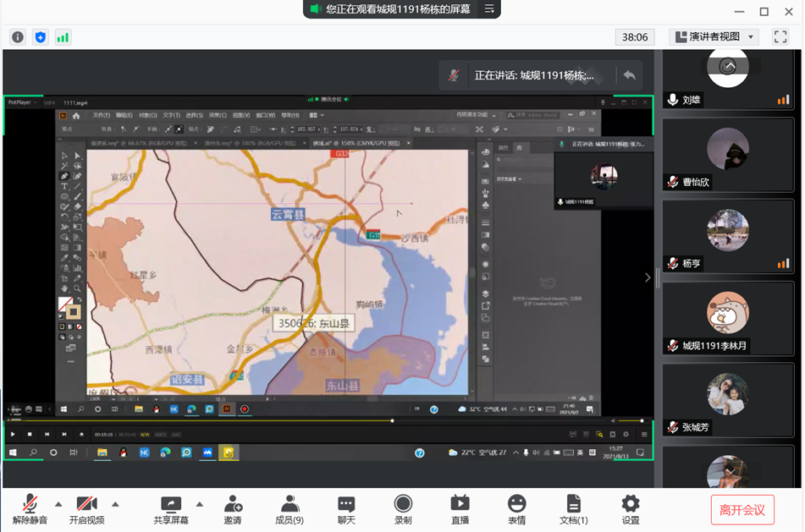The image size is (805, 532).
Task: Turn on the camera video
Action: coord(86,505)
